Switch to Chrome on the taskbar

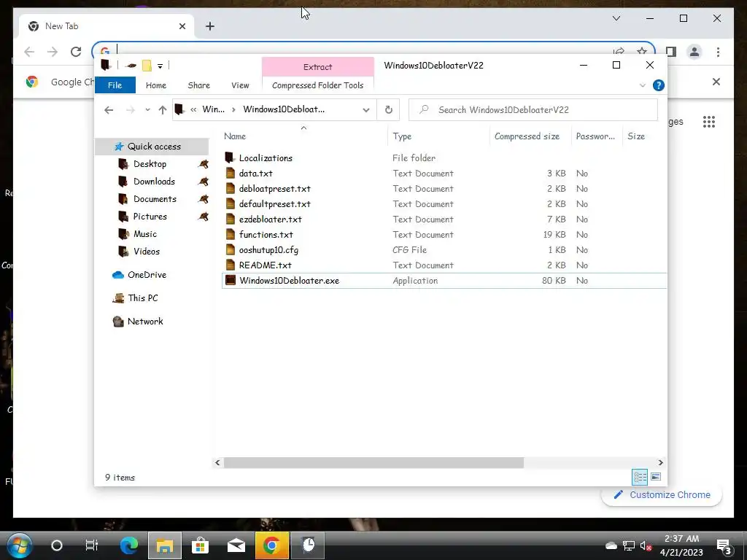pos(271,545)
